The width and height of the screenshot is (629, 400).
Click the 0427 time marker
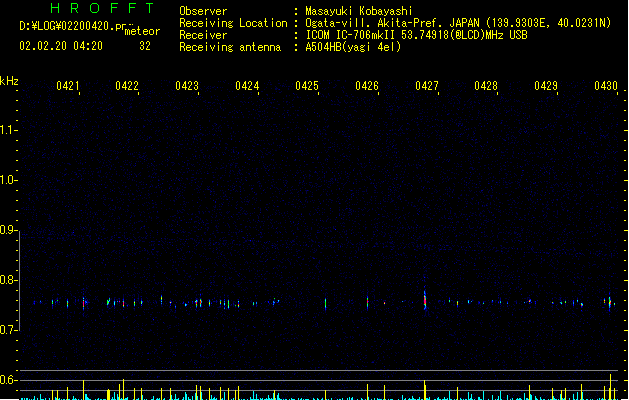[x=427, y=86]
